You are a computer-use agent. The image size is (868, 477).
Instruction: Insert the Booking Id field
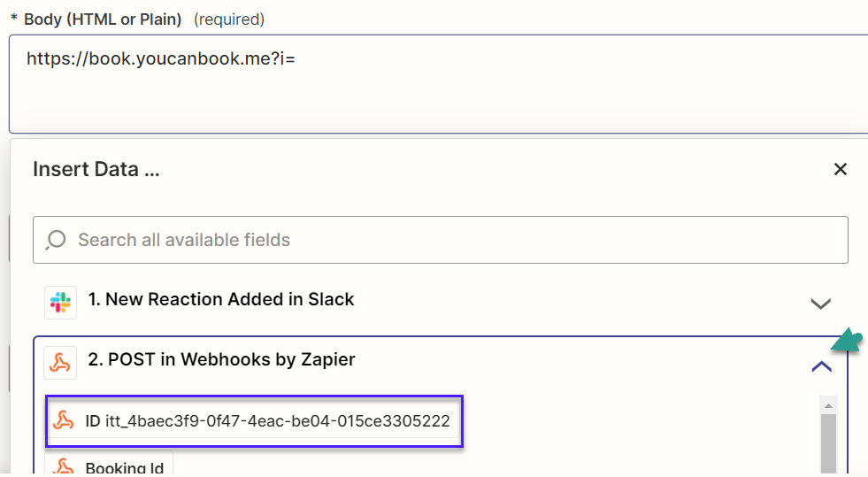(x=109, y=465)
